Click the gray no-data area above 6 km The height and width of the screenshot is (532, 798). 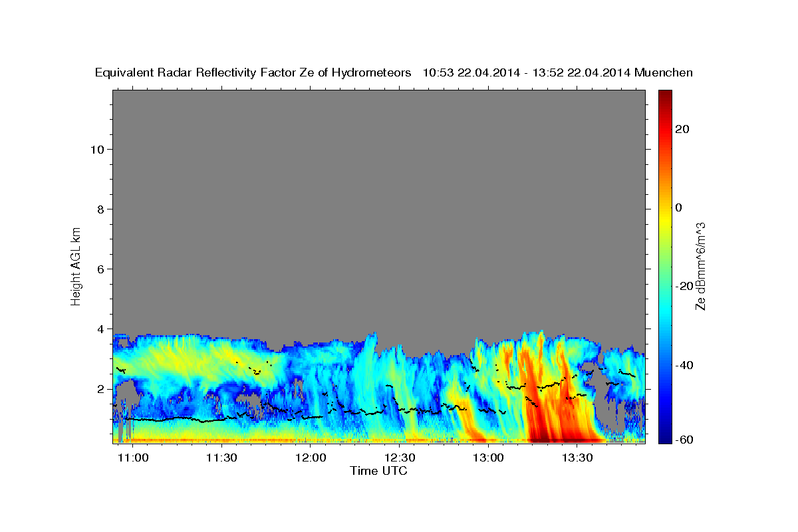(378, 180)
